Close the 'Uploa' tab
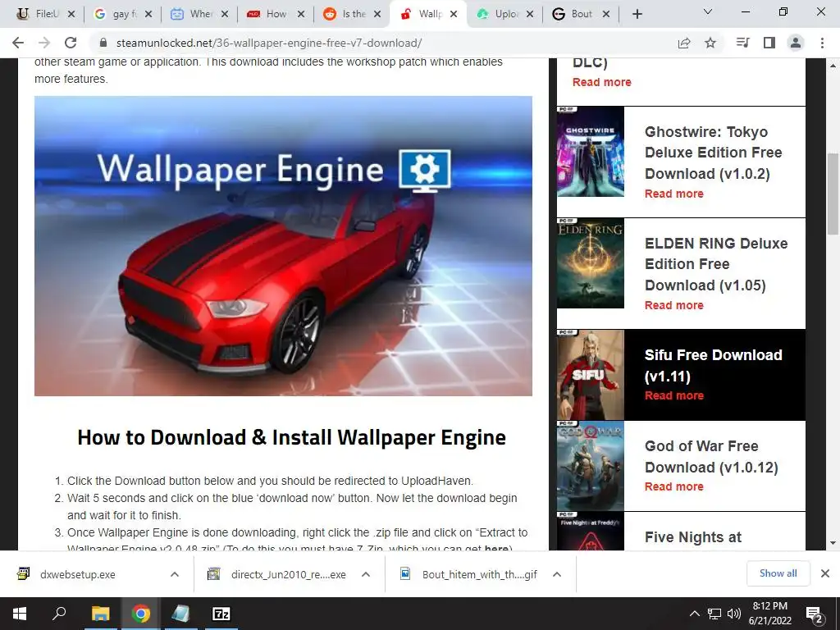The image size is (840, 630). pyautogui.click(x=530, y=14)
